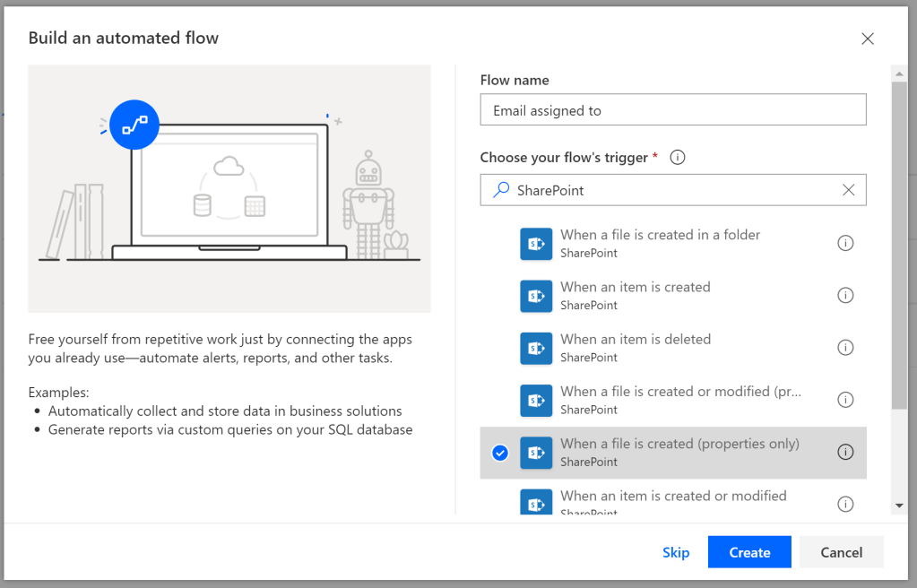Open info icon for 'When an item is created'

[844, 295]
